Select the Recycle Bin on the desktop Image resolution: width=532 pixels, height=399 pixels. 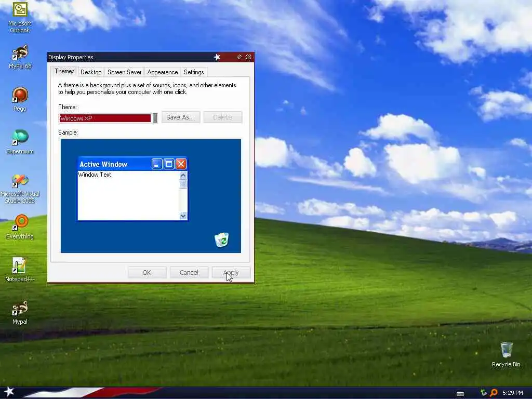point(506,355)
